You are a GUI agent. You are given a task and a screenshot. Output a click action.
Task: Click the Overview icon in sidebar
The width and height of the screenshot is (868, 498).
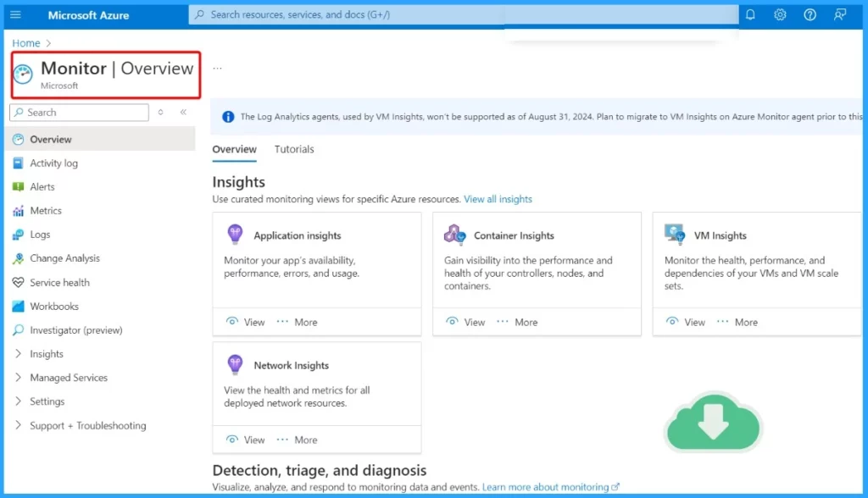pos(19,140)
